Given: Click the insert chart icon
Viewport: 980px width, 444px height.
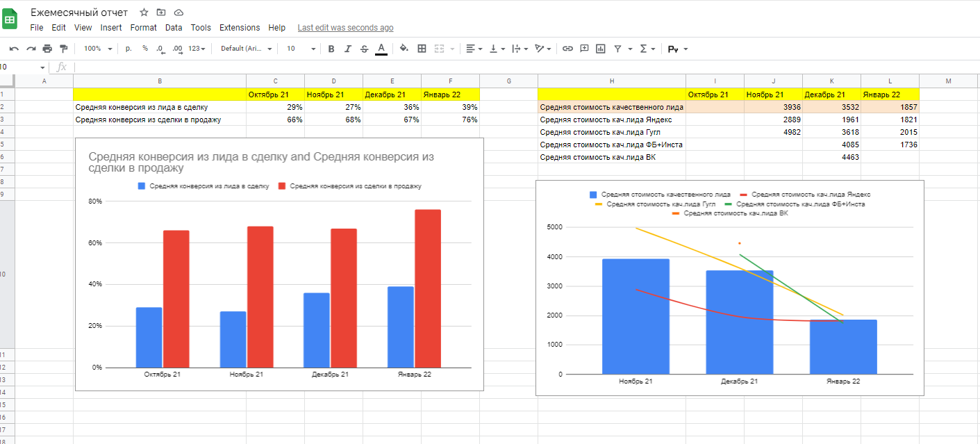Looking at the screenshot, I should point(600,49).
